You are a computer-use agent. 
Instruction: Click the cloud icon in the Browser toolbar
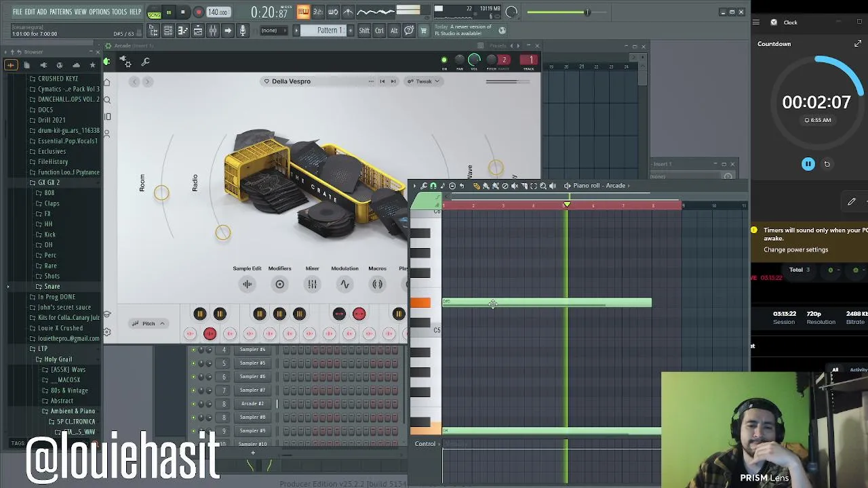(76, 65)
